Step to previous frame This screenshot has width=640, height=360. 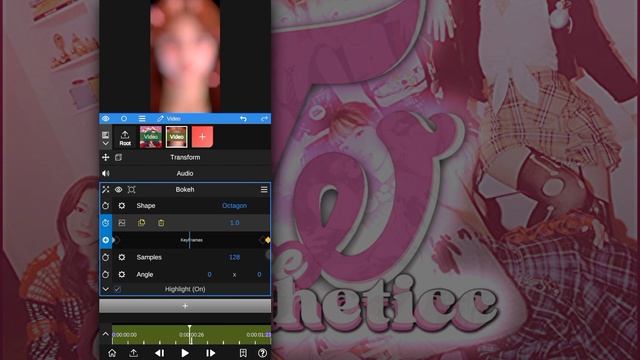tap(160, 353)
